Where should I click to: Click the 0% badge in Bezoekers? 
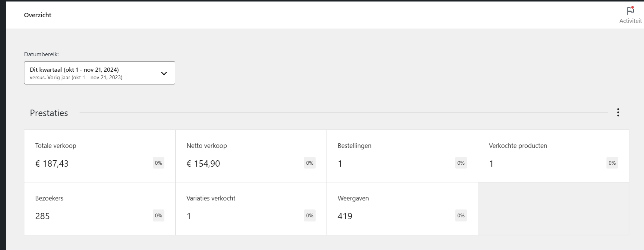[158, 215]
